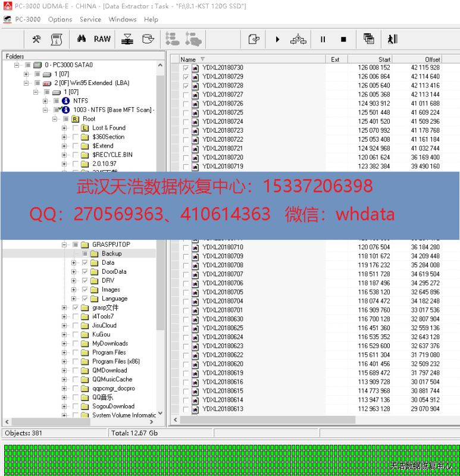
Task: Select the KuGou folder in tree
Action: pyautogui.click(x=101, y=334)
